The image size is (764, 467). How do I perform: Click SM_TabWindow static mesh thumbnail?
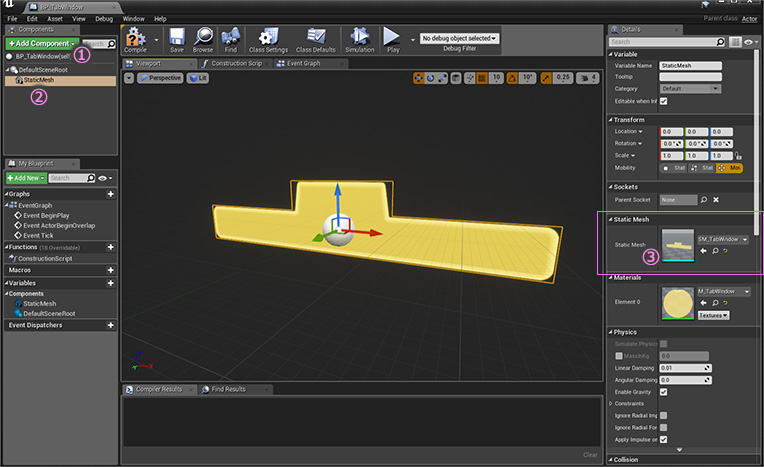click(678, 245)
